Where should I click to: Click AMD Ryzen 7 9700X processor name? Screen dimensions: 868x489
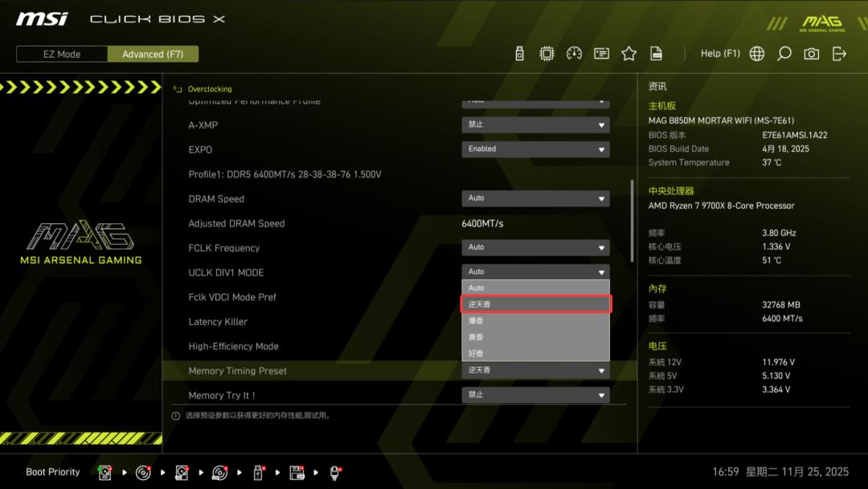721,206
